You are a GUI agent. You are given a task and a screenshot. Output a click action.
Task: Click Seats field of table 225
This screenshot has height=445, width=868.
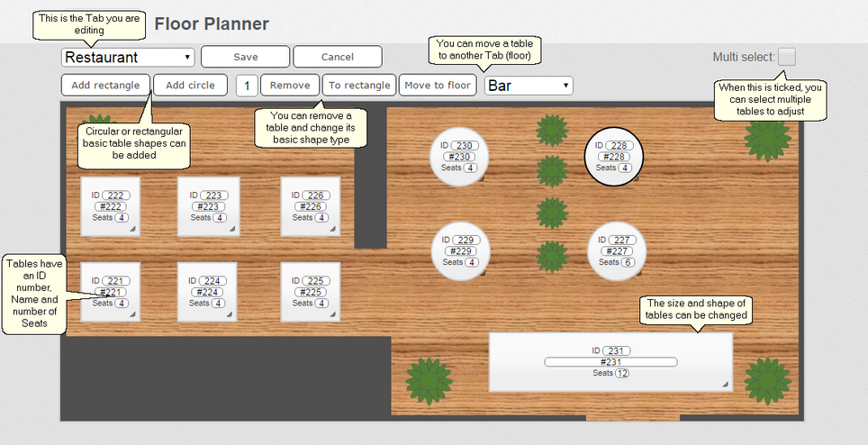321,304
